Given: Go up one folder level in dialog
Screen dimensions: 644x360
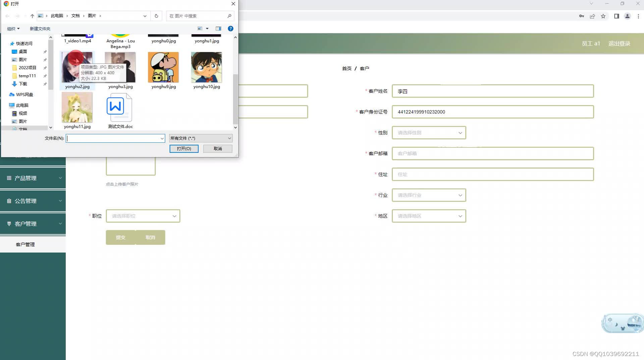Looking at the screenshot, I should point(32,16).
